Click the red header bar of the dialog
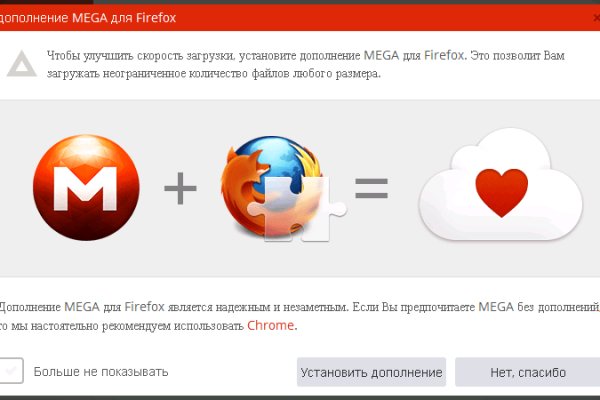600x400 pixels. pos(300,18)
